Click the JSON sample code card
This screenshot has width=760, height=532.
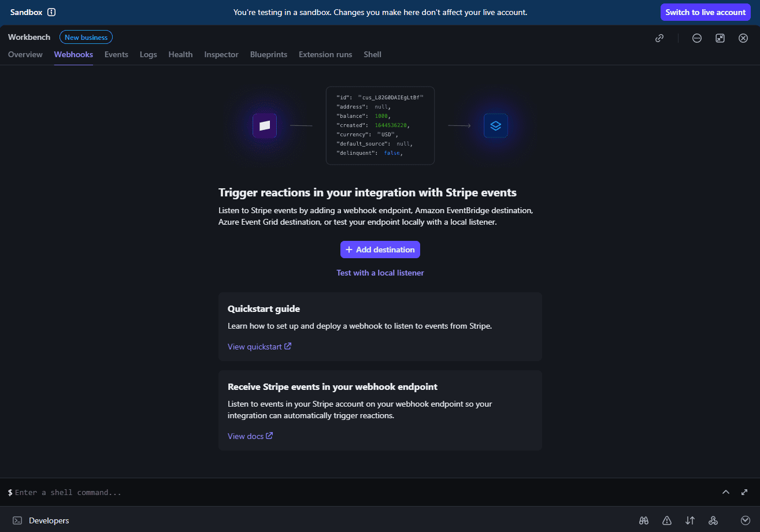tap(380, 125)
